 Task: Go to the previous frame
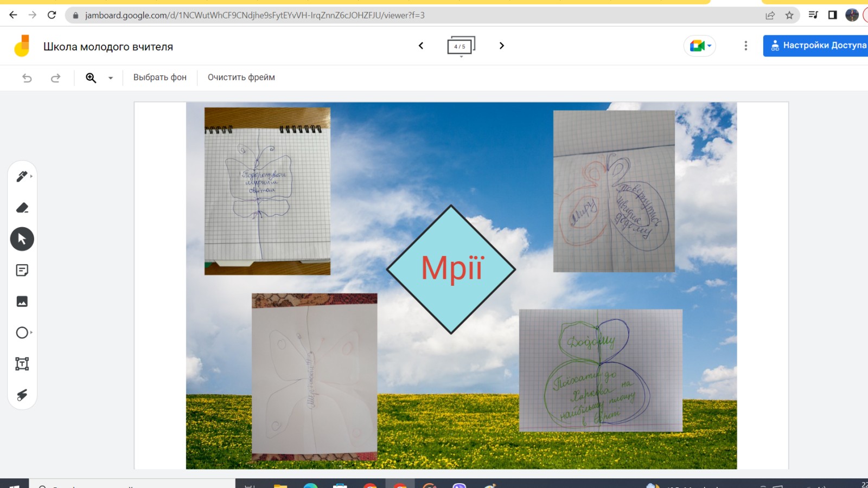[x=421, y=46]
